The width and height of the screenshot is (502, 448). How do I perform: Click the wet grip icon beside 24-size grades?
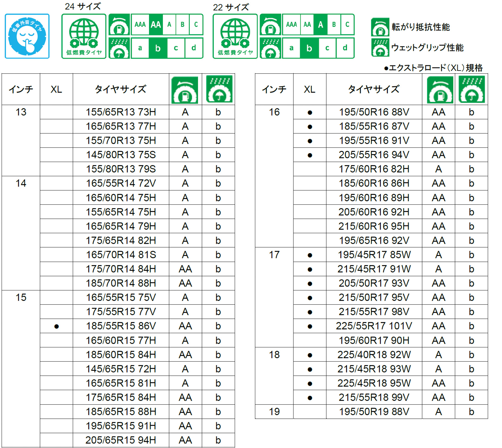tap(119, 48)
